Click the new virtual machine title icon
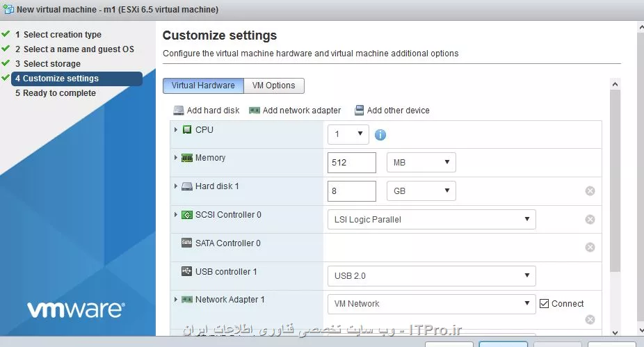 (x=8, y=9)
